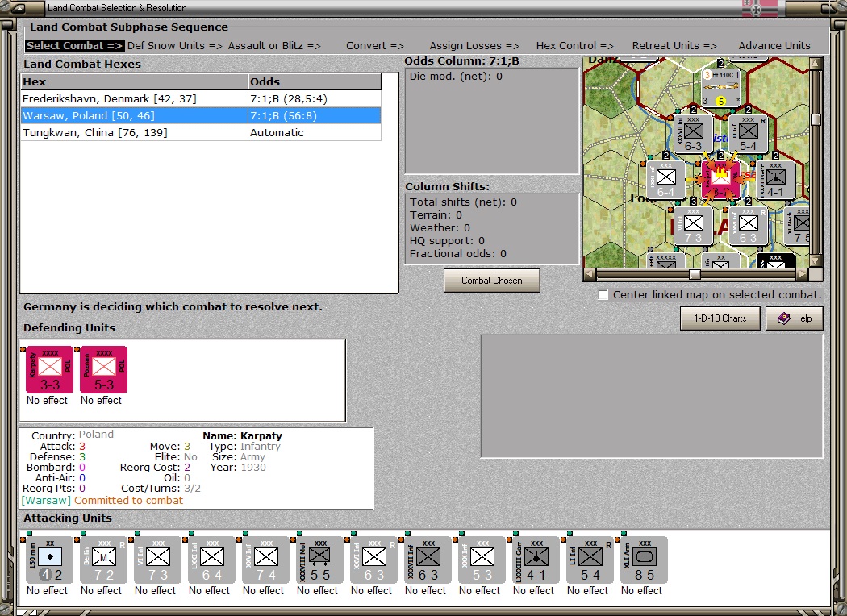Click the map's horizontal scrollbar thumb
The width and height of the screenshot is (847, 616).
[695, 275]
